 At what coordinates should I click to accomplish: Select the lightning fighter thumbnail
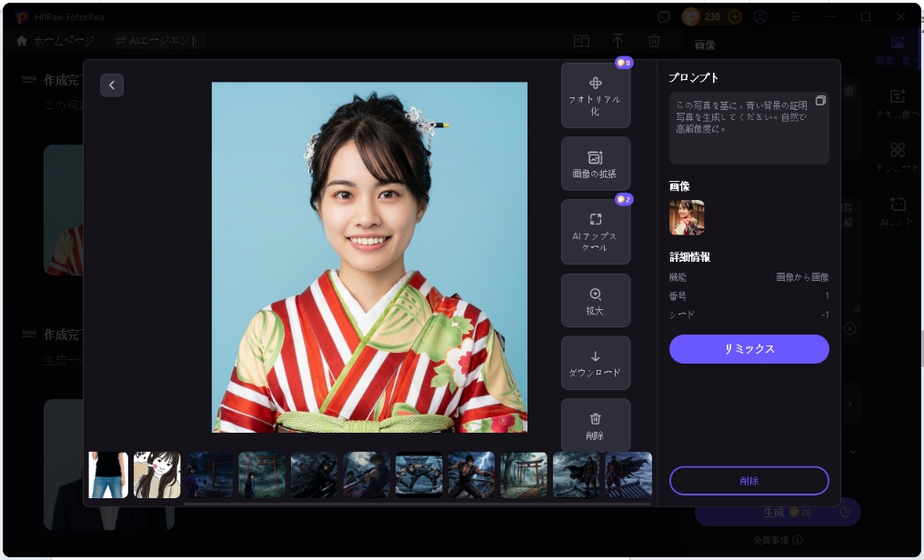(x=471, y=475)
